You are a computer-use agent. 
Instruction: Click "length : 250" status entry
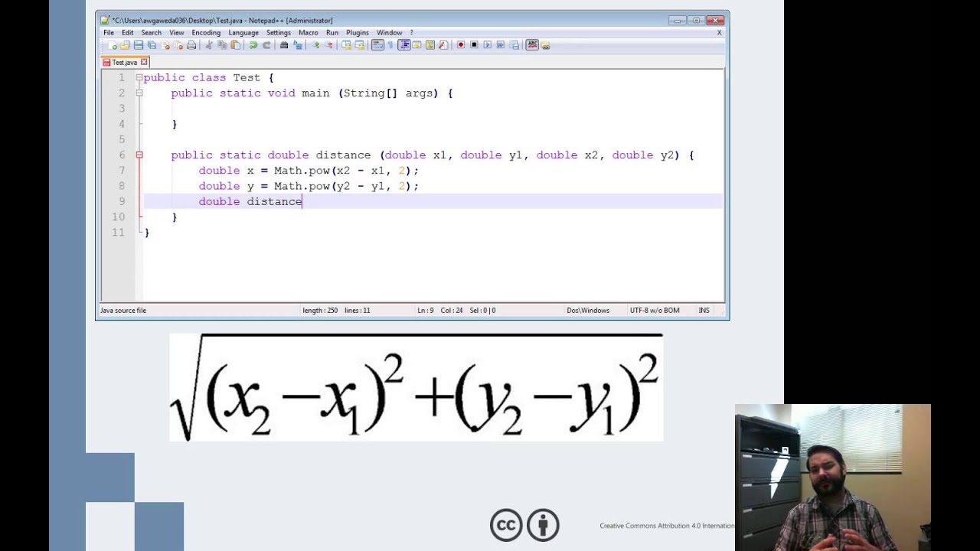320,311
